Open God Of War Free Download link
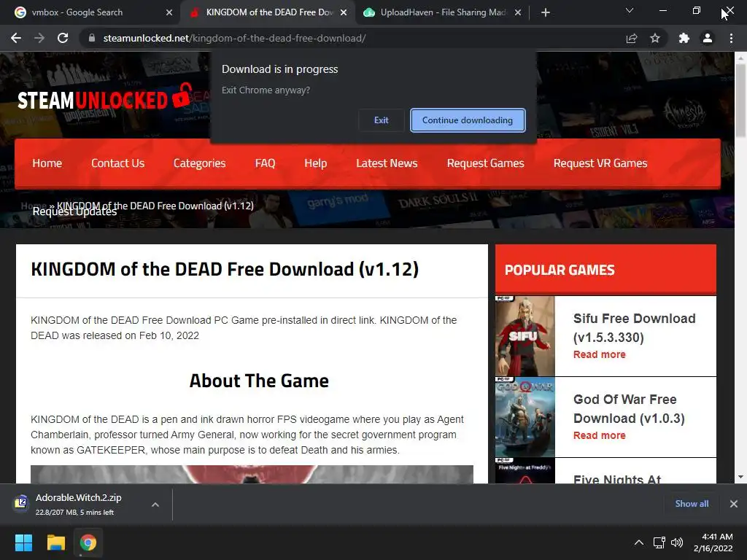 (629, 408)
